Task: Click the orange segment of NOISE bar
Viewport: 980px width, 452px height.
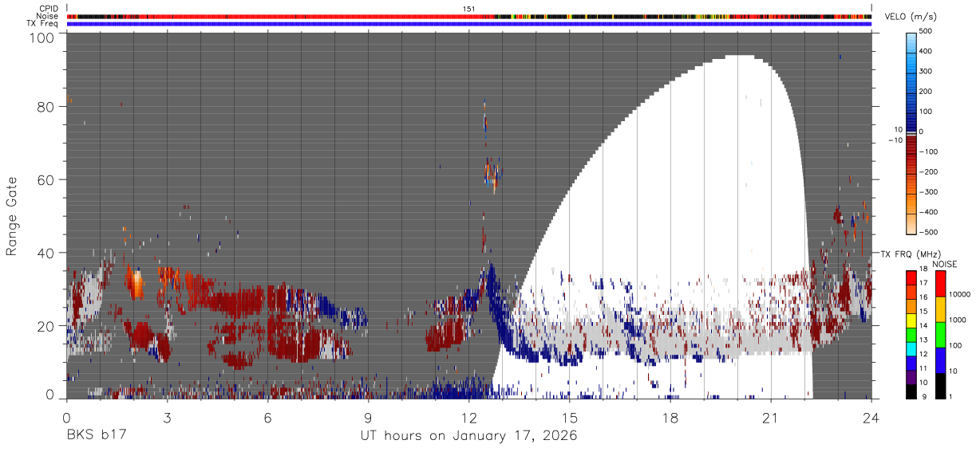Action: click(x=939, y=309)
